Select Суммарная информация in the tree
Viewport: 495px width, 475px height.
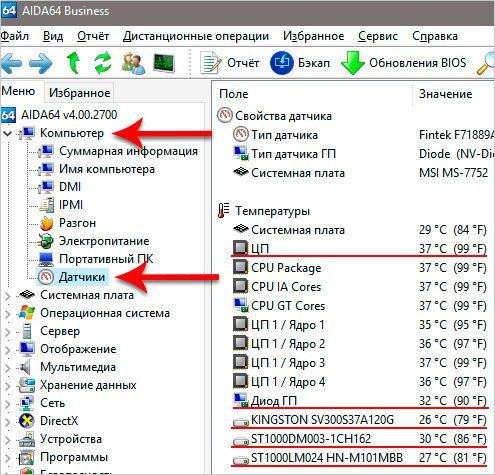(x=128, y=151)
